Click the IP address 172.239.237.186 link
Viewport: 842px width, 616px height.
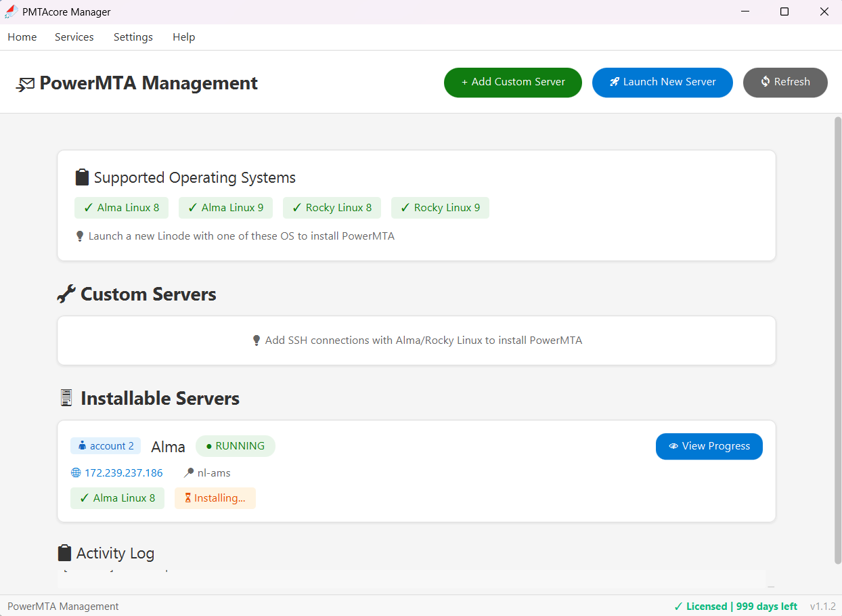124,472
